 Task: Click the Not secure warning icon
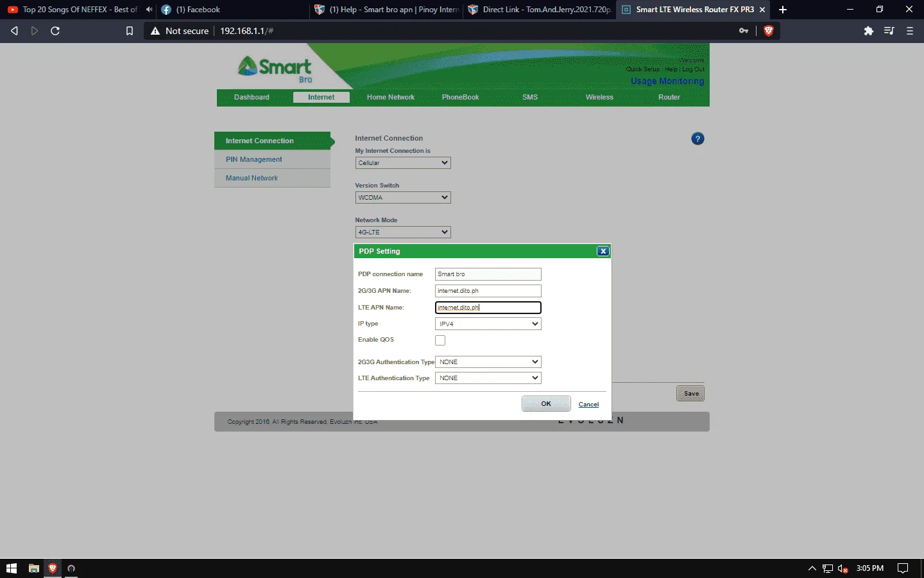[155, 31]
